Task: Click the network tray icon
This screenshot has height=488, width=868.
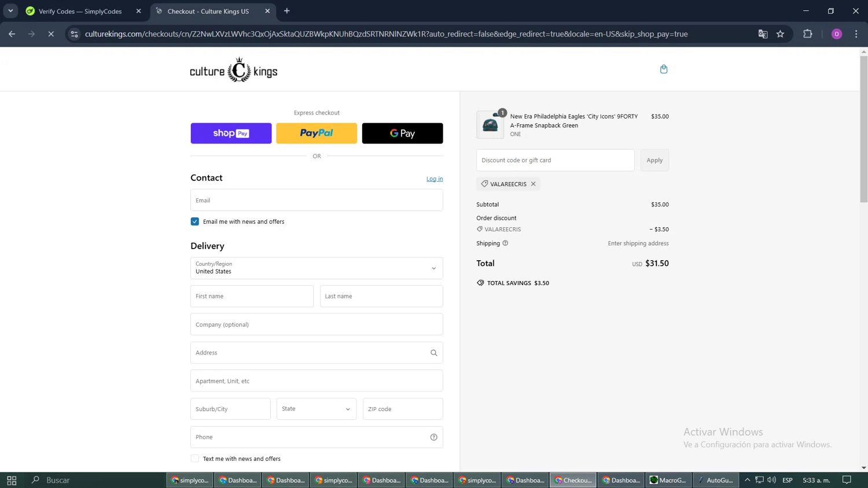Action: [x=759, y=480]
